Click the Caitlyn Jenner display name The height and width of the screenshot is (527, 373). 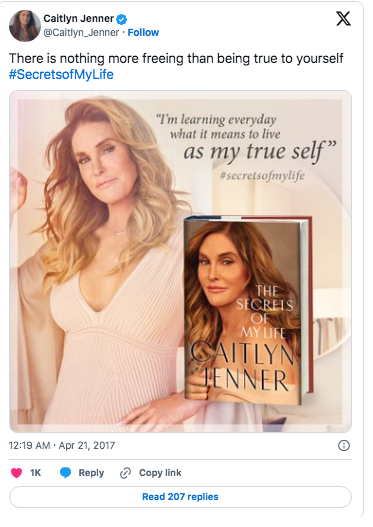coord(79,18)
